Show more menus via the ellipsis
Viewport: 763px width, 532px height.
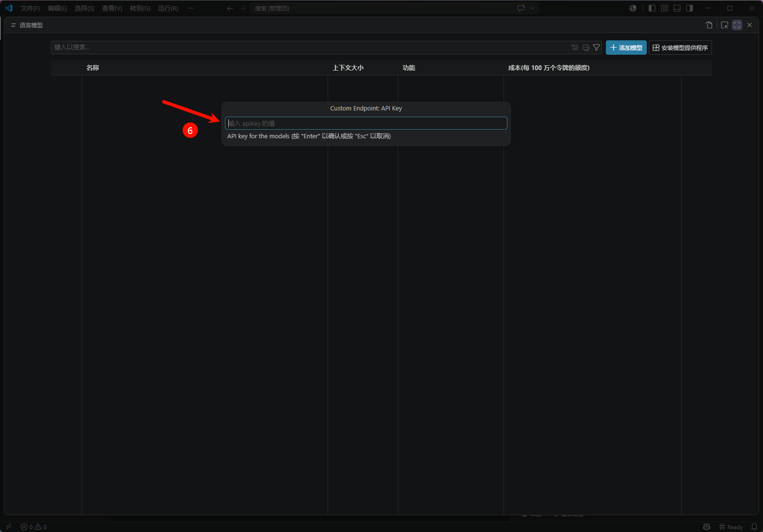(191, 8)
